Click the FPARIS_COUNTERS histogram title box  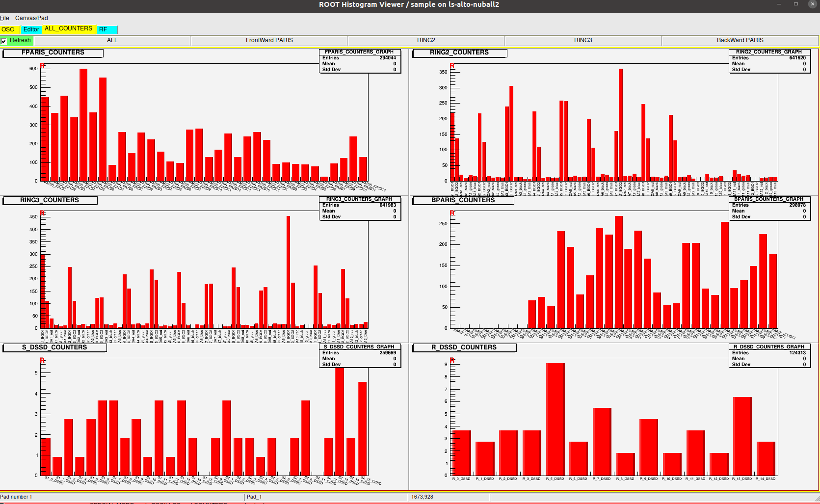(53, 53)
